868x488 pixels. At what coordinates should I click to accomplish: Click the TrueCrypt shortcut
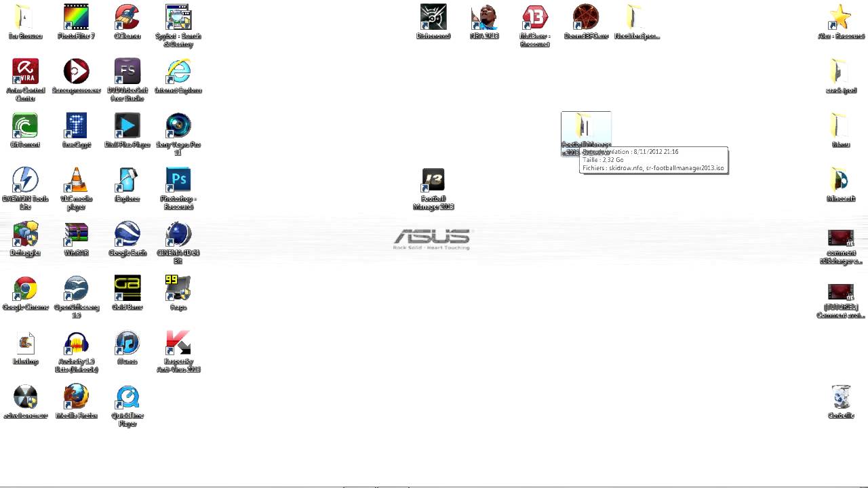pos(76,125)
